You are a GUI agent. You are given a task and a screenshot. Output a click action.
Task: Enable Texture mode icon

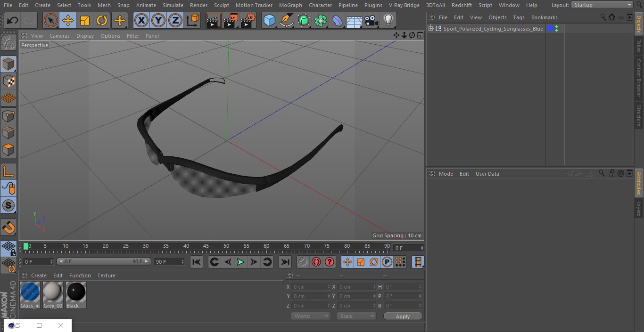tap(8, 81)
